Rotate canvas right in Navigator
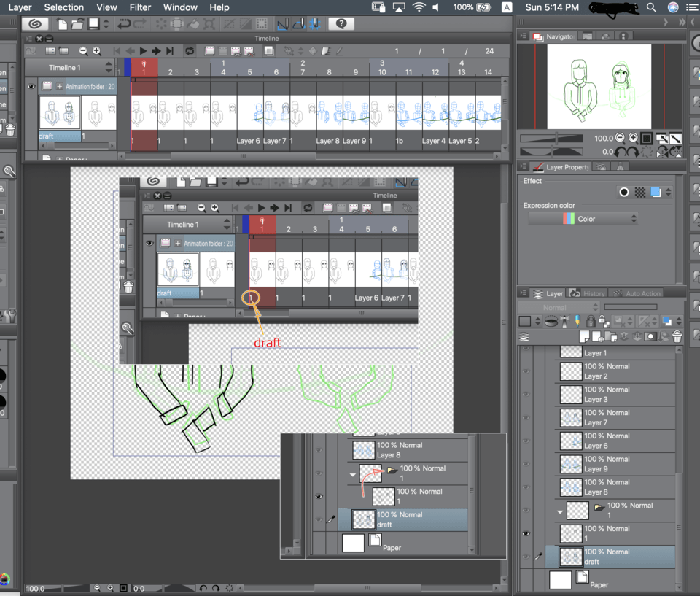Image resolution: width=700 pixels, height=596 pixels. 634,152
